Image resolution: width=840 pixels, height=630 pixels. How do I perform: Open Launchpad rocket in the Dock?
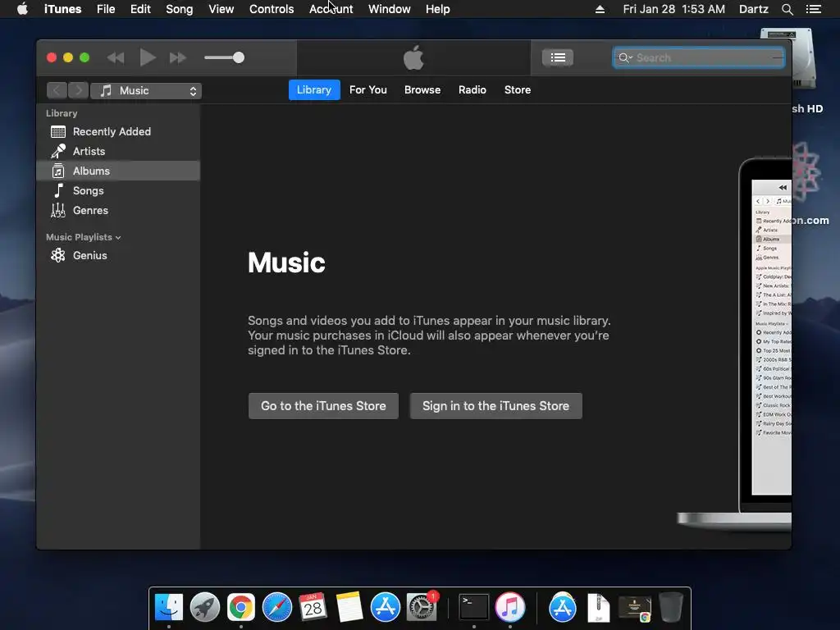[204, 607]
